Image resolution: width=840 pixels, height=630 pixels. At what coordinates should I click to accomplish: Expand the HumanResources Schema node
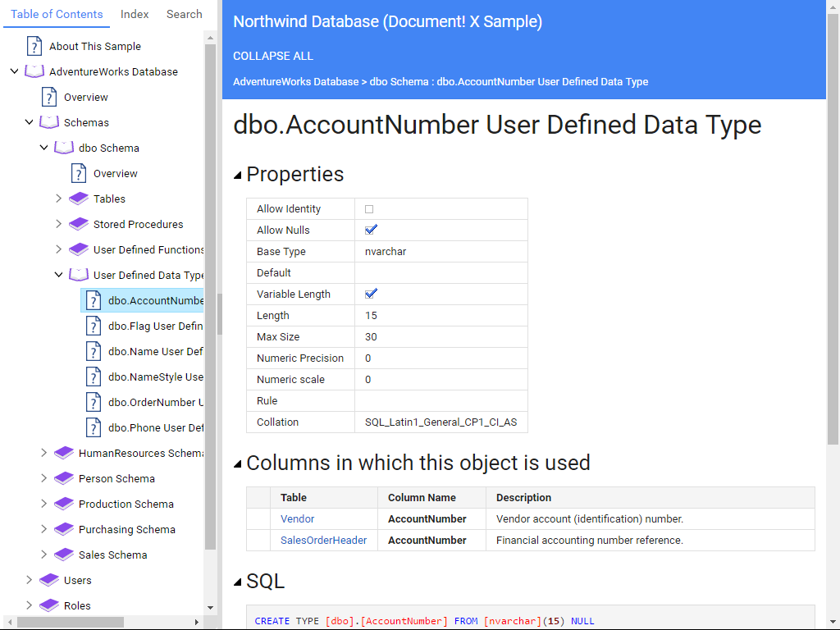[x=44, y=453]
